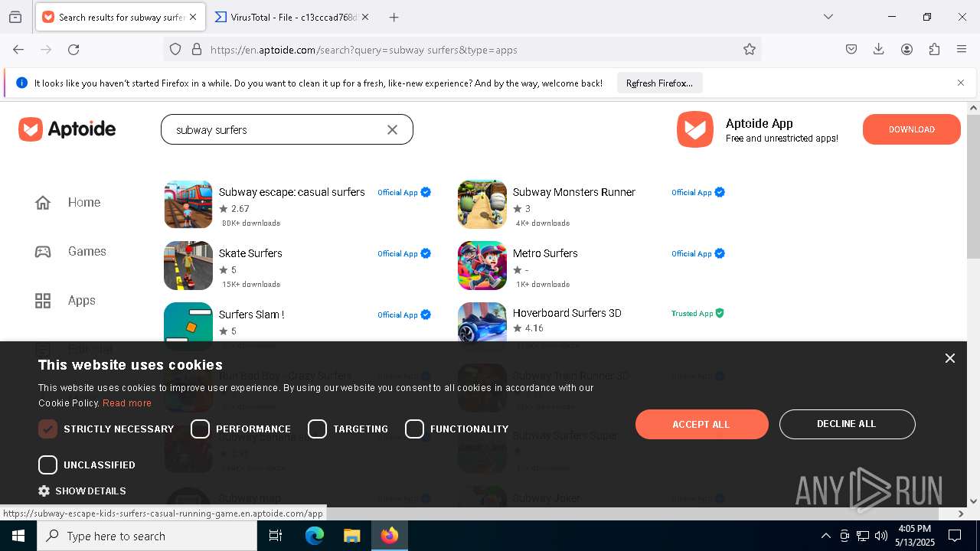Viewport: 980px width, 551px height.
Task: Click the orange DOWNLOAD button
Action: tap(911, 129)
